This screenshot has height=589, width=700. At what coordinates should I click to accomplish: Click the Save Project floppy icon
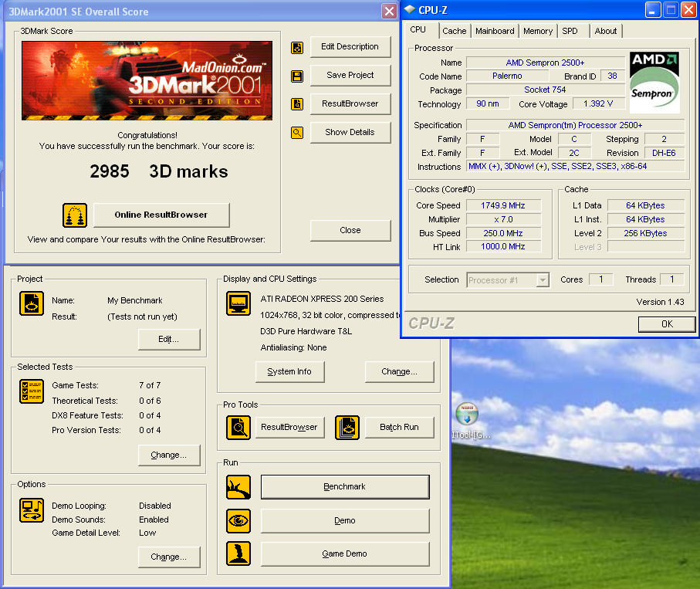tap(297, 76)
